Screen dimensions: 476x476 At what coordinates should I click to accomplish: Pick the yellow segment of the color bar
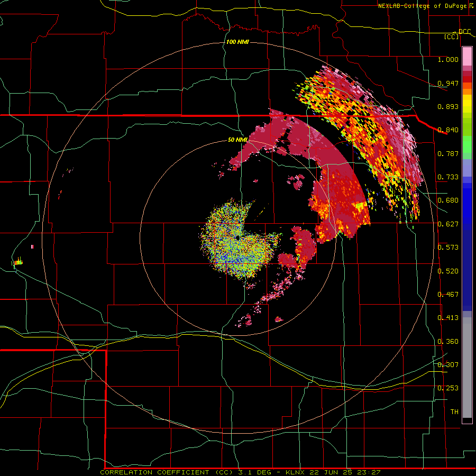(467, 104)
